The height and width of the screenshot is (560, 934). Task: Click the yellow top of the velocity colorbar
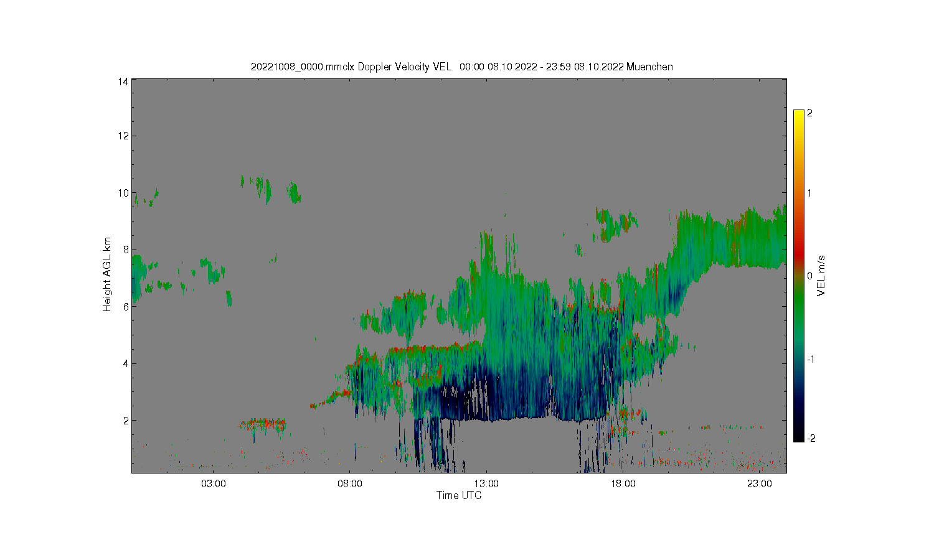click(799, 115)
